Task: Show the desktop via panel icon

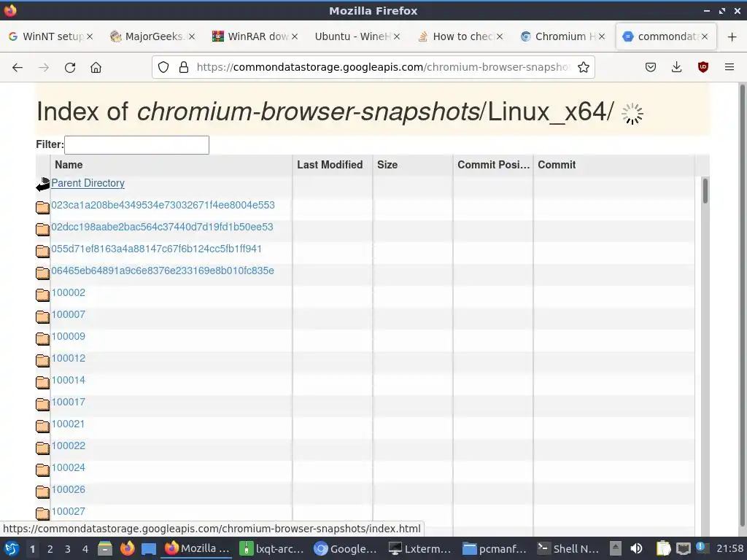Action: point(149,548)
